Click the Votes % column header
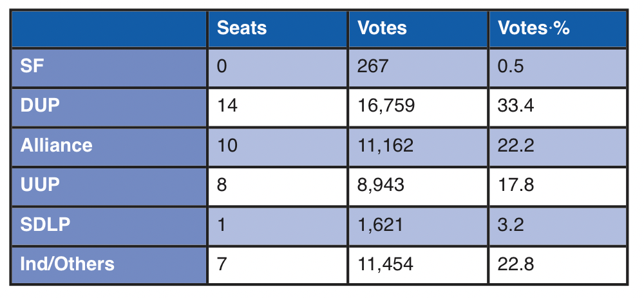 [x=534, y=28]
